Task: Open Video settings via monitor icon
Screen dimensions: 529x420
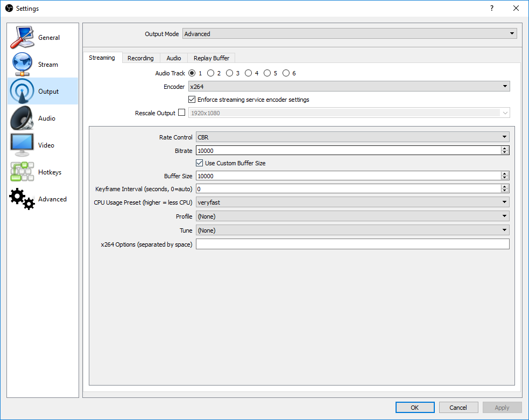Action: 22,145
